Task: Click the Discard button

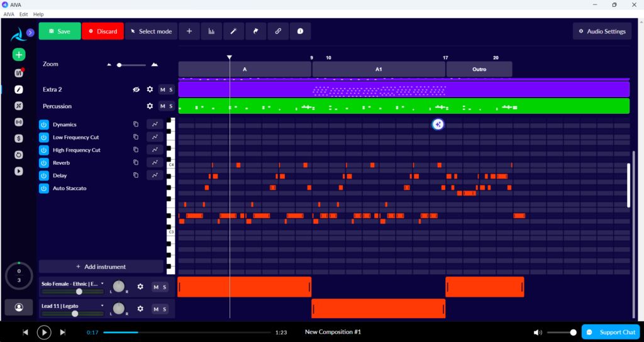Action: pos(103,31)
